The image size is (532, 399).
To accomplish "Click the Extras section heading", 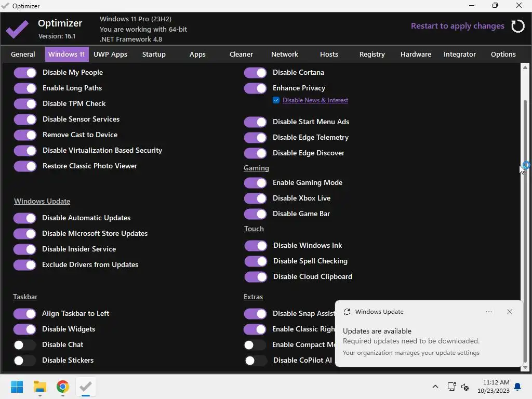I will tap(253, 297).
